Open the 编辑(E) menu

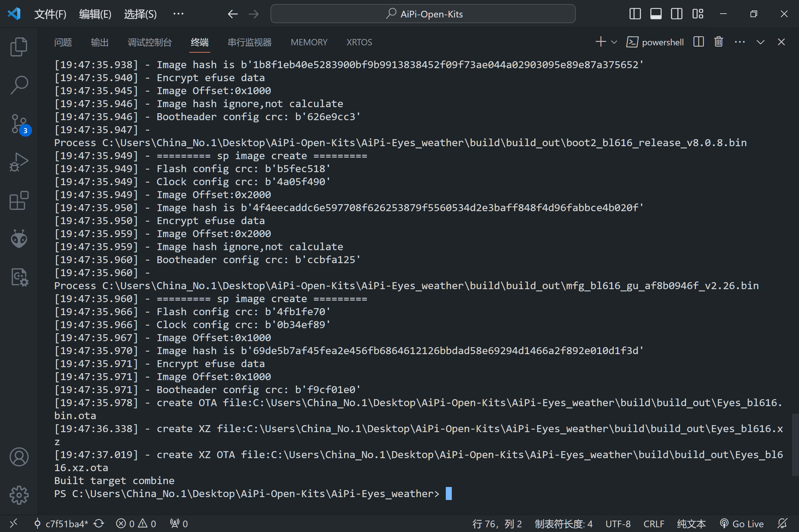95,14
